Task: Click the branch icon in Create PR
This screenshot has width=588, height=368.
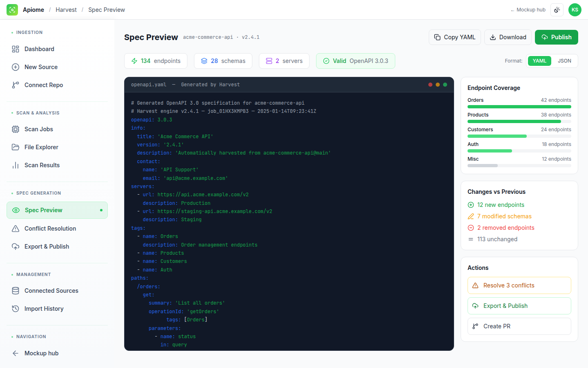Action: (475, 326)
